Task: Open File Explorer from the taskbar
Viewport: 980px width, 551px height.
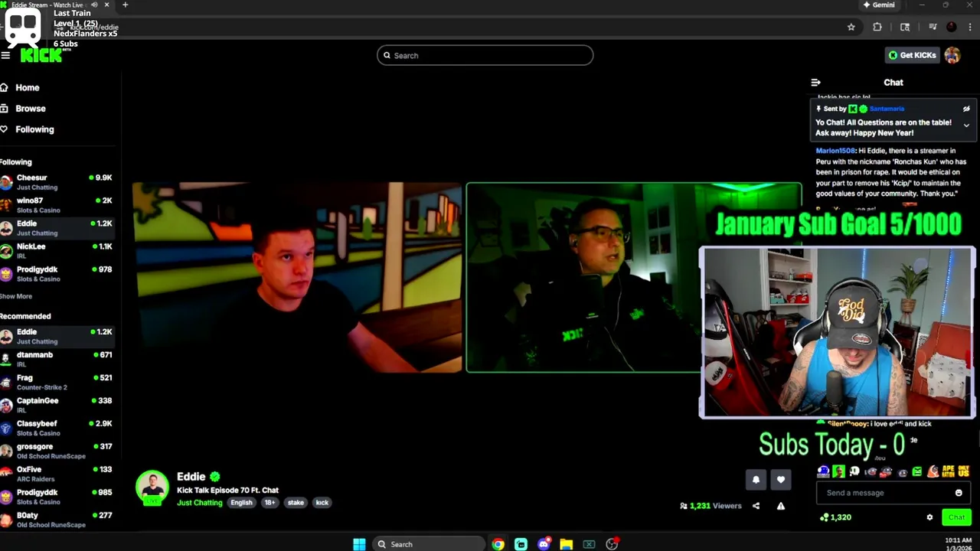Action: [566, 544]
